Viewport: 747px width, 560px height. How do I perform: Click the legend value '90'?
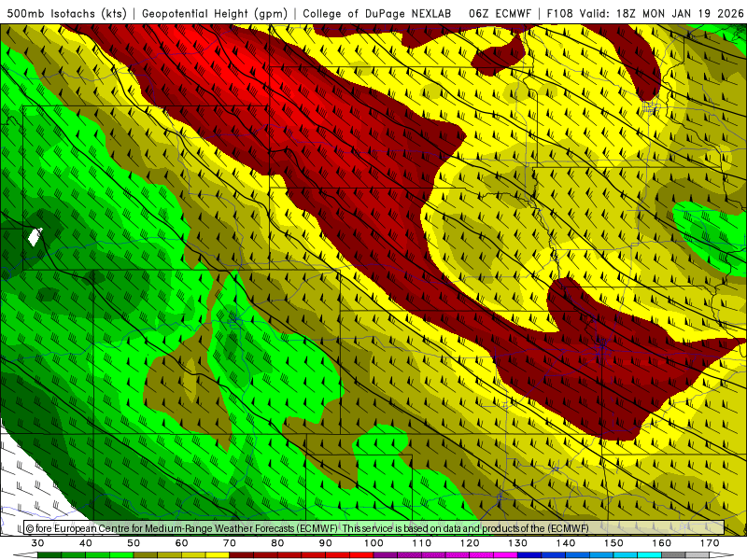[326, 543]
